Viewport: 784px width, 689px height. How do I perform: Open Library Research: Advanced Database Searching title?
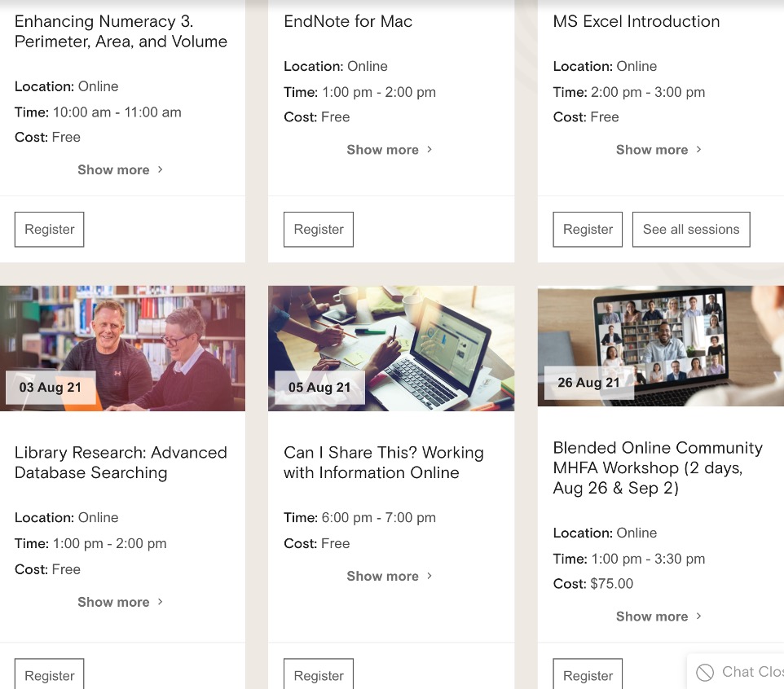click(121, 462)
